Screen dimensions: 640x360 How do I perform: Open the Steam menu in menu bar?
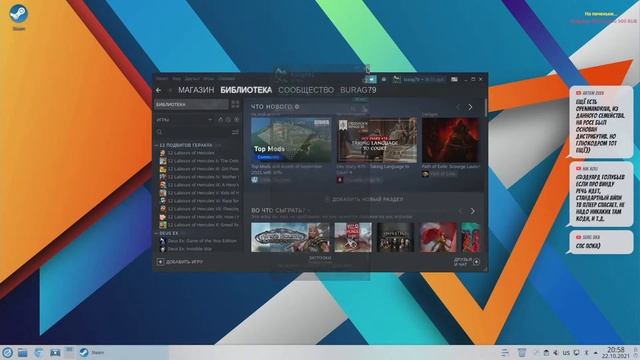click(162, 78)
